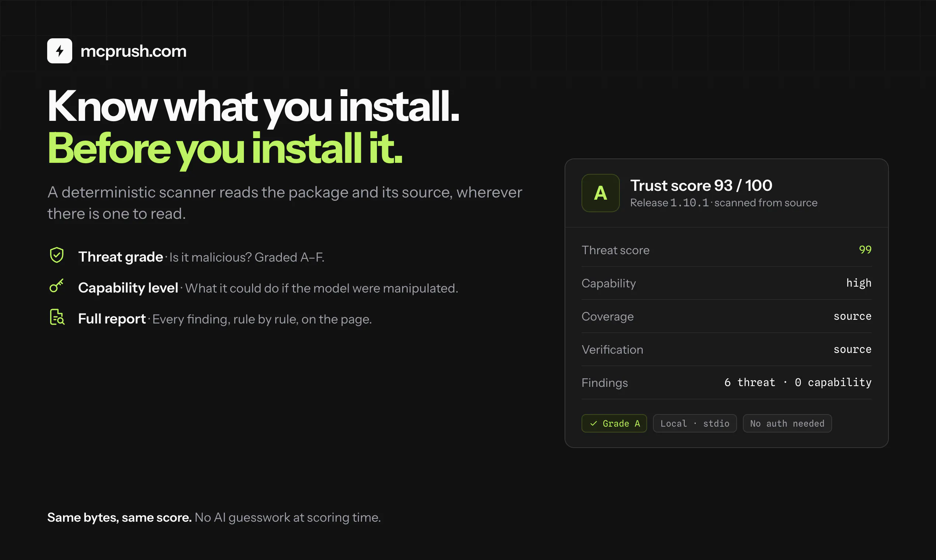Click the Findings row with 6 threat

(727, 383)
